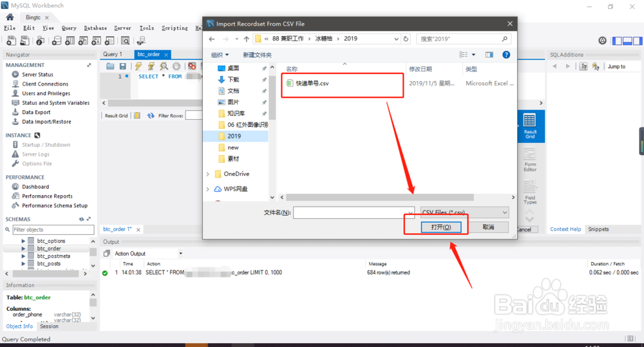Screen dimensions: 644x347
Task: Open a script file in editor
Action: pyautogui.click(x=110, y=66)
